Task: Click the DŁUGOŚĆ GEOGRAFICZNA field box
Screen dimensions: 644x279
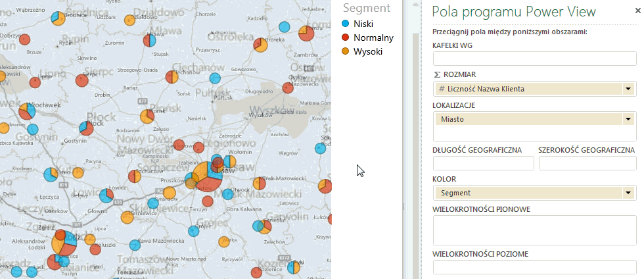Action: click(x=483, y=163)
